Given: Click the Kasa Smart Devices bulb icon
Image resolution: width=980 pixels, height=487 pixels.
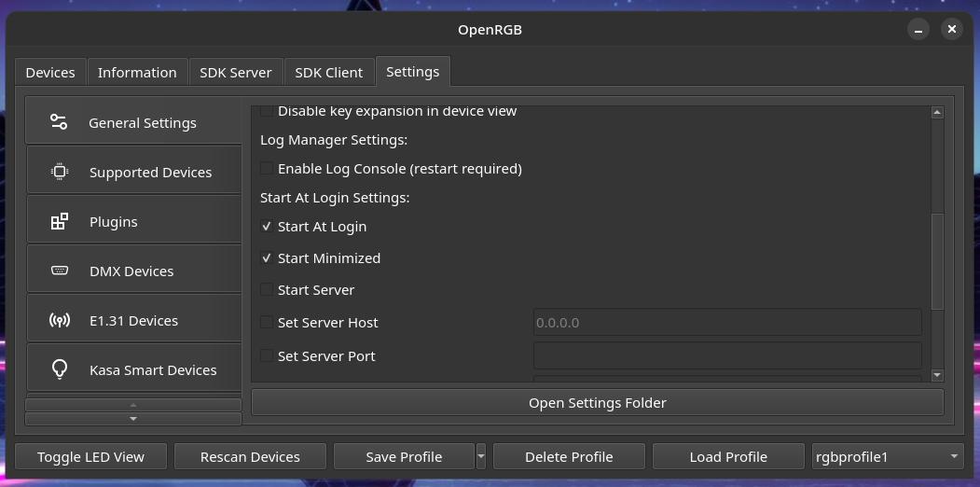Looking at the screenshot, I should pos(60,369).
